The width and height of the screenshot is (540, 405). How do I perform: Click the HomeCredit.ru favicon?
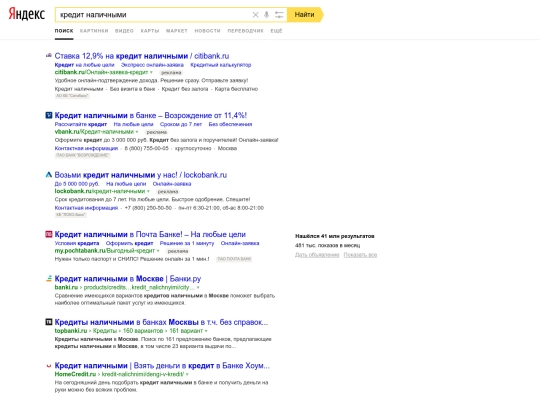[x=49, y=366]
